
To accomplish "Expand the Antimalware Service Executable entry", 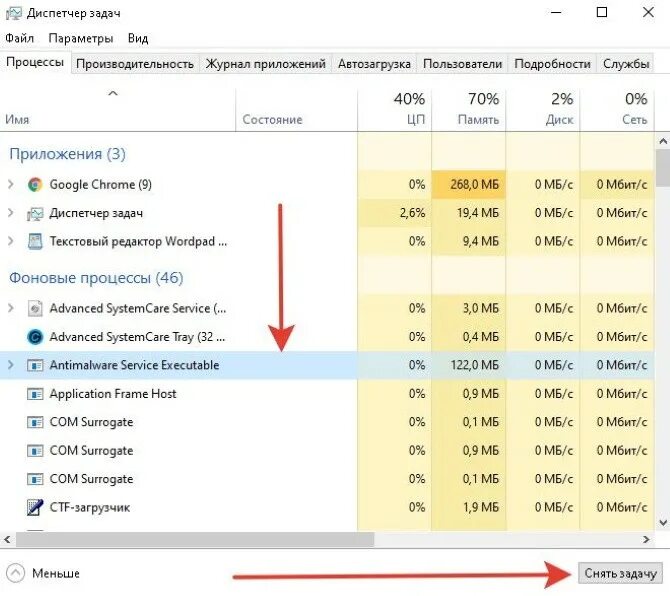I will pyautogui.click(x=11, y=365).
